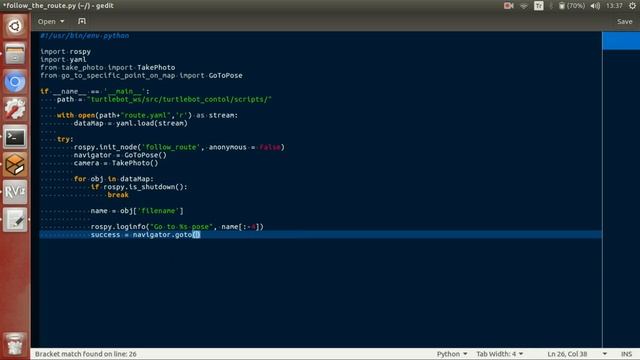
Task: Show the clock calendar at 13:37
Action: click(x=614, y=6)
